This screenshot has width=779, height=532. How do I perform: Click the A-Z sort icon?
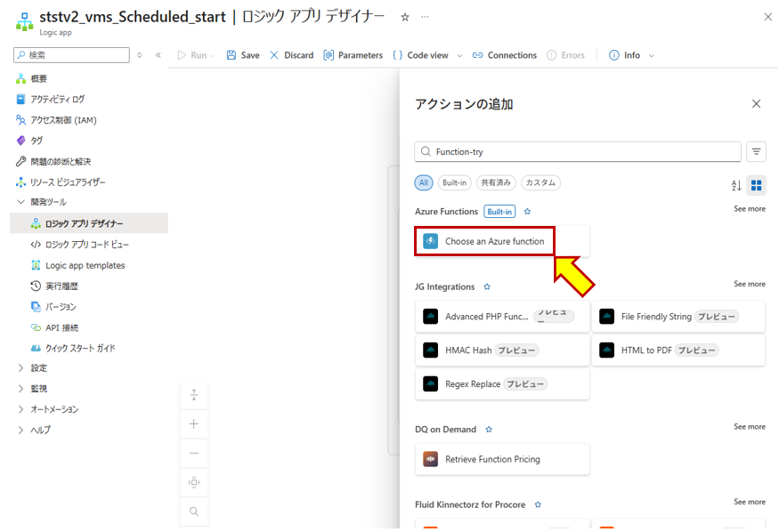click(736, 185)
